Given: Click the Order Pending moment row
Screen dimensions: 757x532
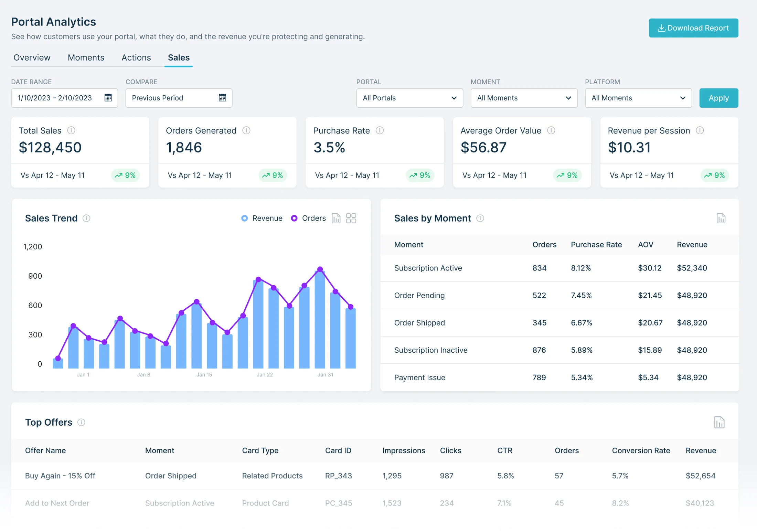Looking at the screenshot, I should click(559, 295).
